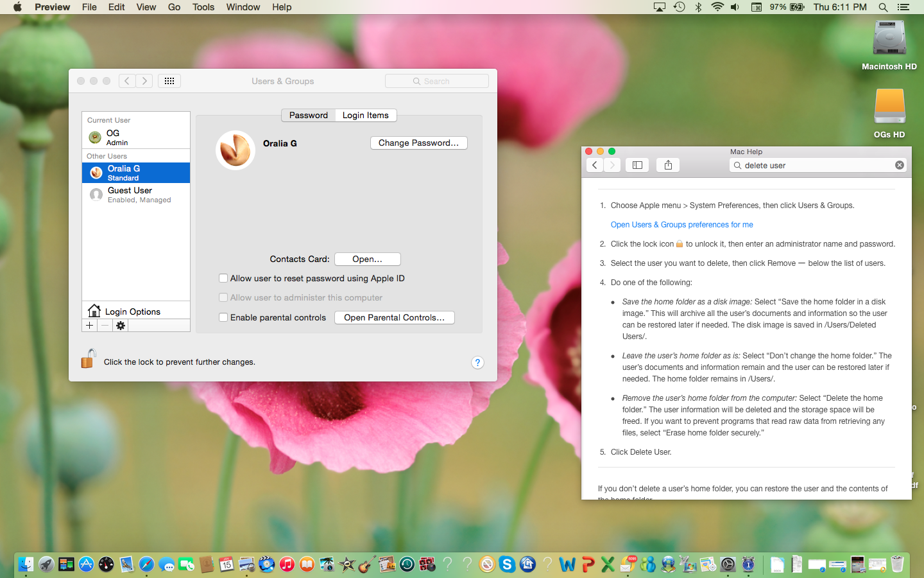Launch Microsoft Excel from the Dock

click(x=608, y=565)
